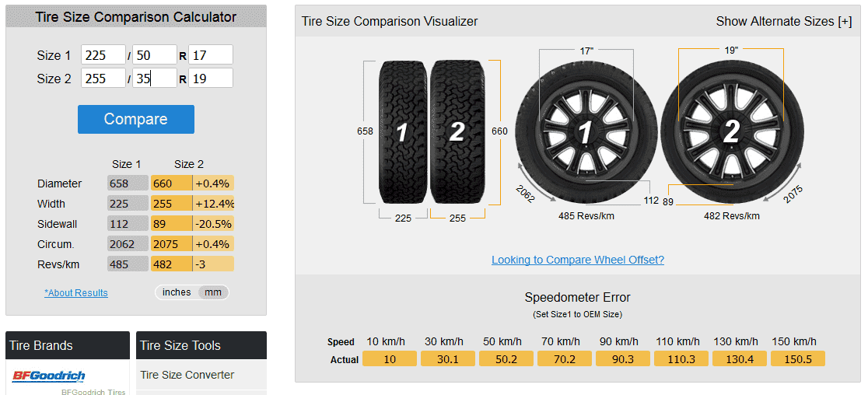This screenshot has height=395, width=868.
Task: Click the BFGoodrich brand logo
Action: click(x=48, y=376)
